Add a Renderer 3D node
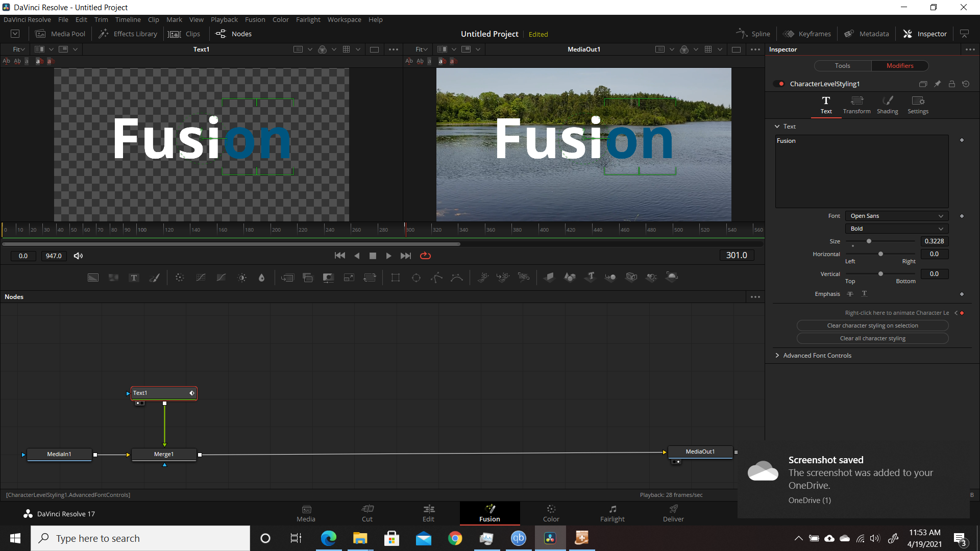Viewport: 980px width, 551px height. pos(672,277)
